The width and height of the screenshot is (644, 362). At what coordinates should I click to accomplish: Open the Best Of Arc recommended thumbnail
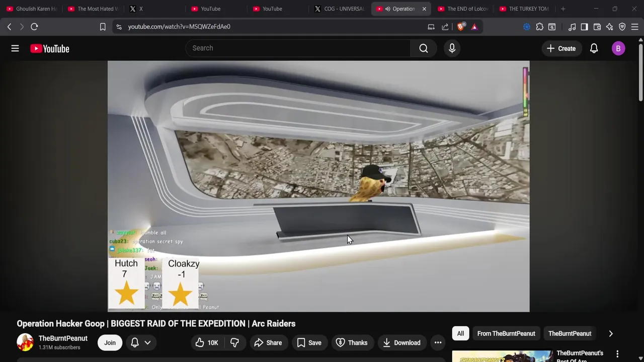[x=502, y=356]
